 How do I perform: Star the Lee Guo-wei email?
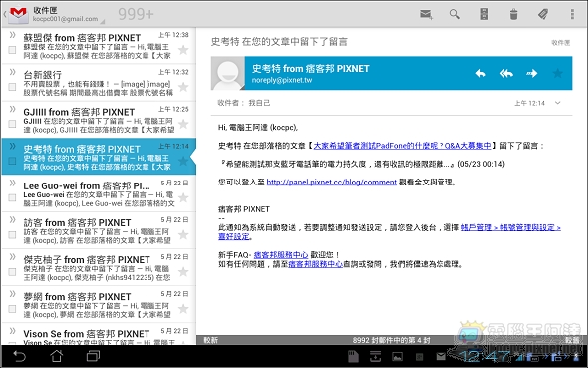coord(183,197)
